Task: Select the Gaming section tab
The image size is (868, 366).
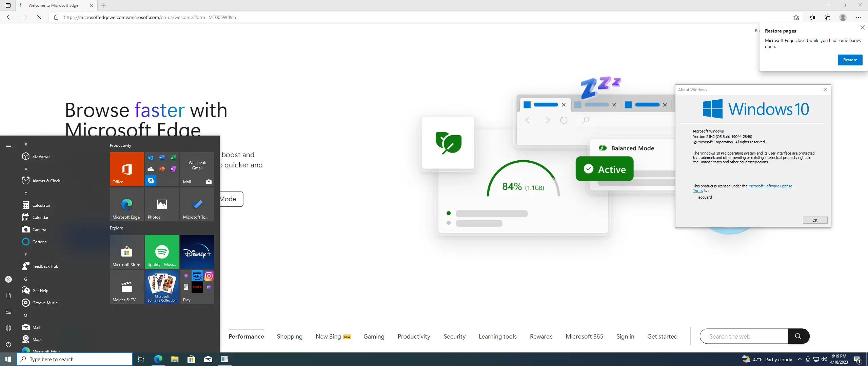Action: pos(374,336)
